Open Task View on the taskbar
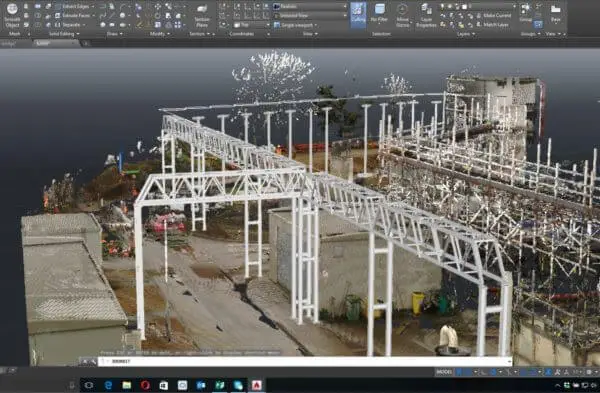Image resolution: width=600 pixels, height=393 pixels. coord(89,385)
